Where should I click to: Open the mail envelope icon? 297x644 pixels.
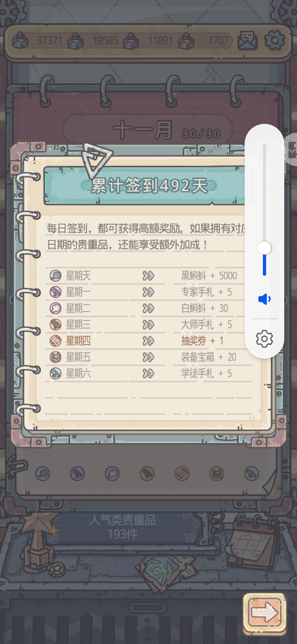[x=247, y=40]
